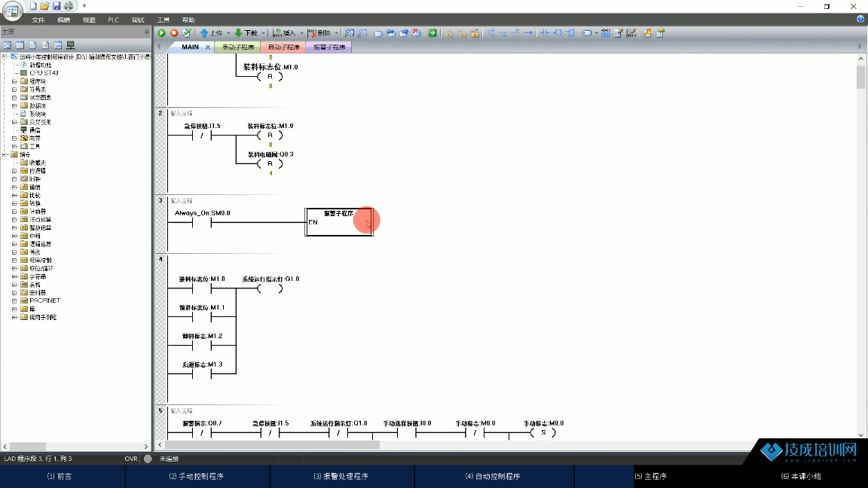Insert a contact using the contact icon
The image size is (868, 488).
tap(545, 33)
